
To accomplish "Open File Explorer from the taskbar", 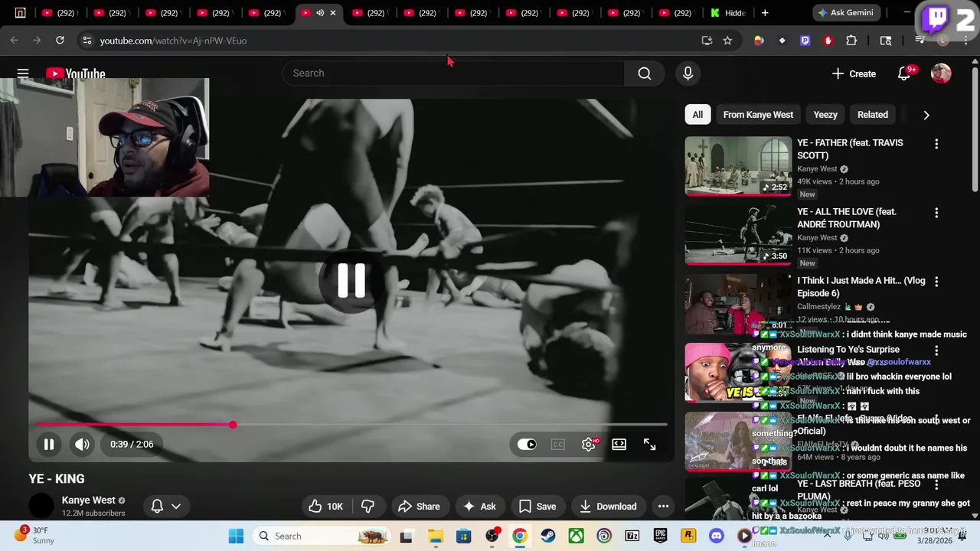I will (435, 536).
